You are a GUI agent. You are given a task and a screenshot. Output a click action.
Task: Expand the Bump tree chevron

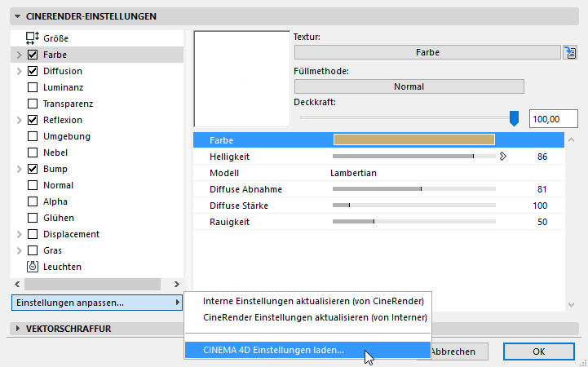click(x=19, y=169)
